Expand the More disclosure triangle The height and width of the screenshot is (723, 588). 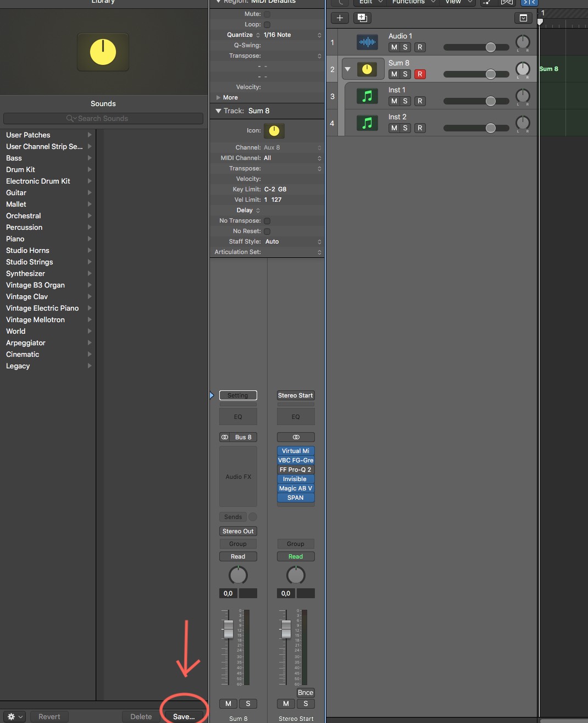[x=218, y=97]
